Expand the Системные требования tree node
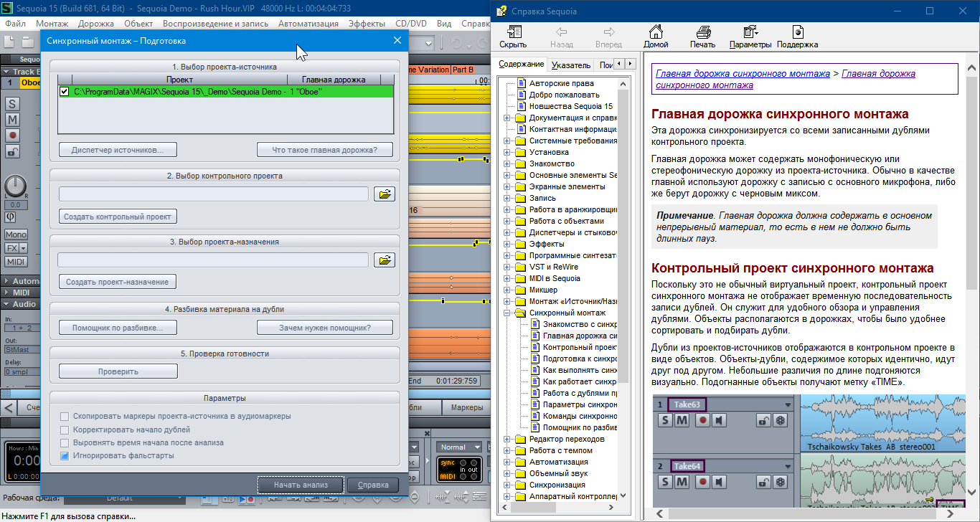980x522 pixels. 507,141
